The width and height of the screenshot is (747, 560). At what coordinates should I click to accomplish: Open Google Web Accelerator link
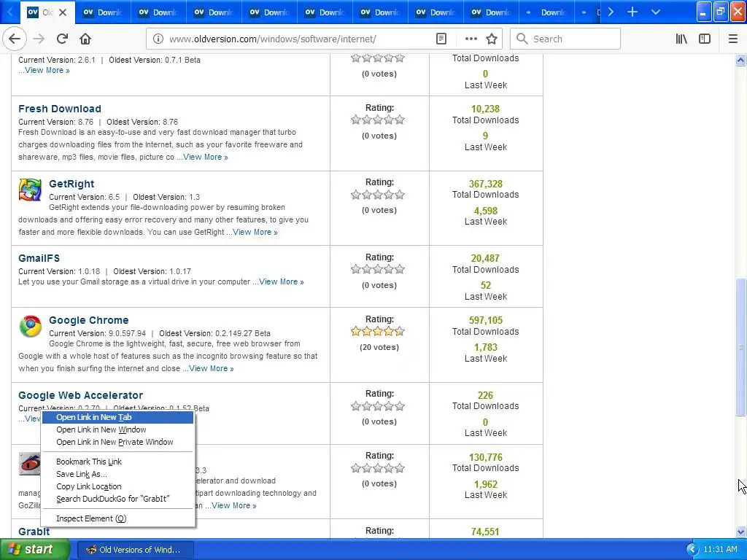pos(80,395)
